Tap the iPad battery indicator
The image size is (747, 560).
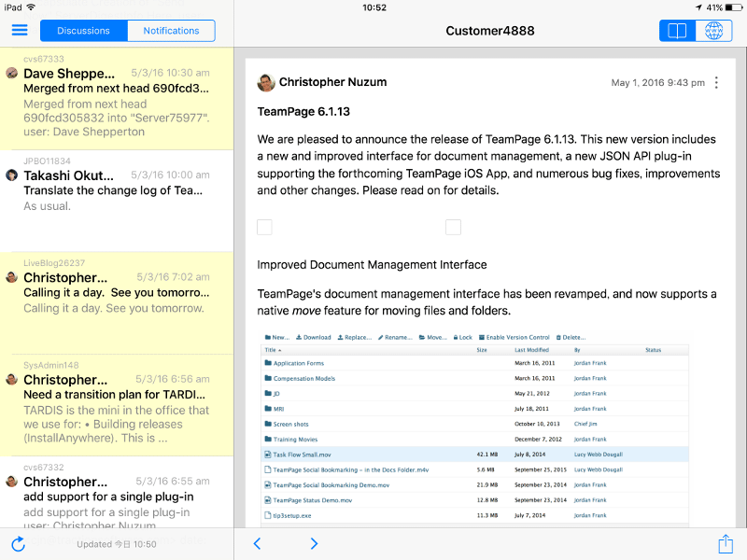click(734, 7)
